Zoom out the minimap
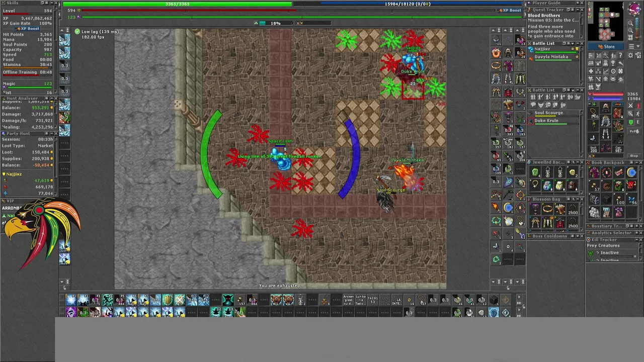Image resolution: width=644 pixels, height=362 pixels. (x=630, y=23)
